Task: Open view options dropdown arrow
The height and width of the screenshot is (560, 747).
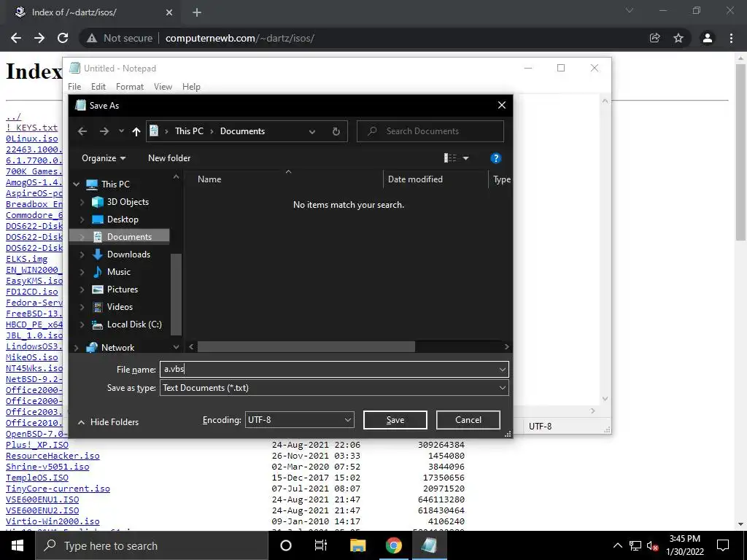Action: (x=466, y=158)
